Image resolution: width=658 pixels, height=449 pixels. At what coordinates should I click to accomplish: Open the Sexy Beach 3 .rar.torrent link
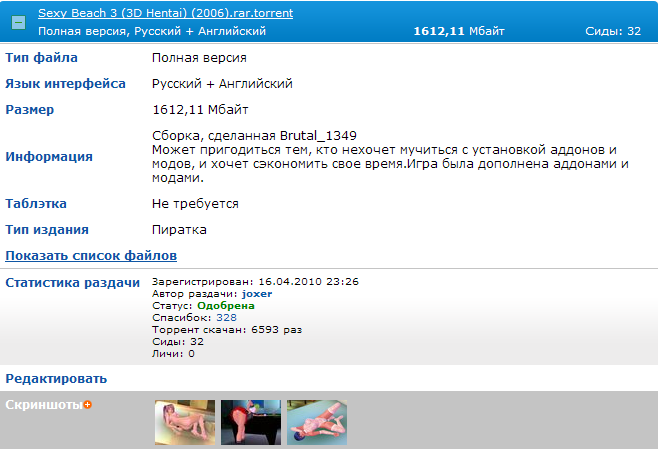165,13
